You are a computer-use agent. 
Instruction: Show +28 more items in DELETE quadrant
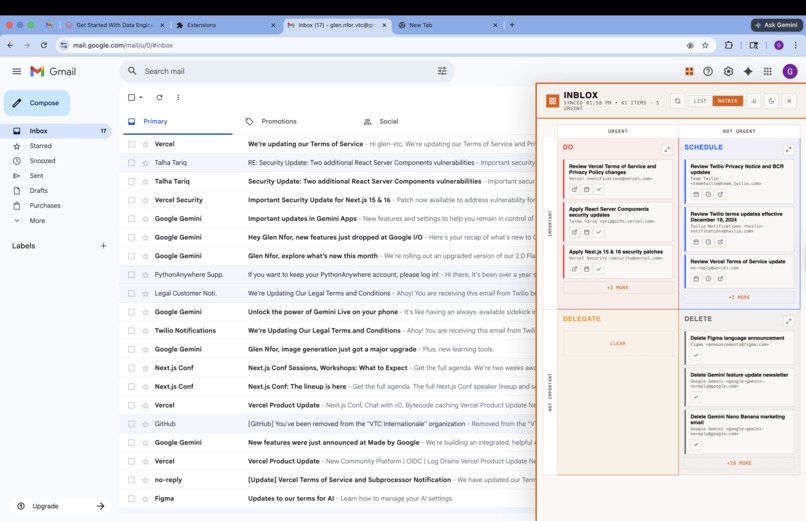pos(739,463)
